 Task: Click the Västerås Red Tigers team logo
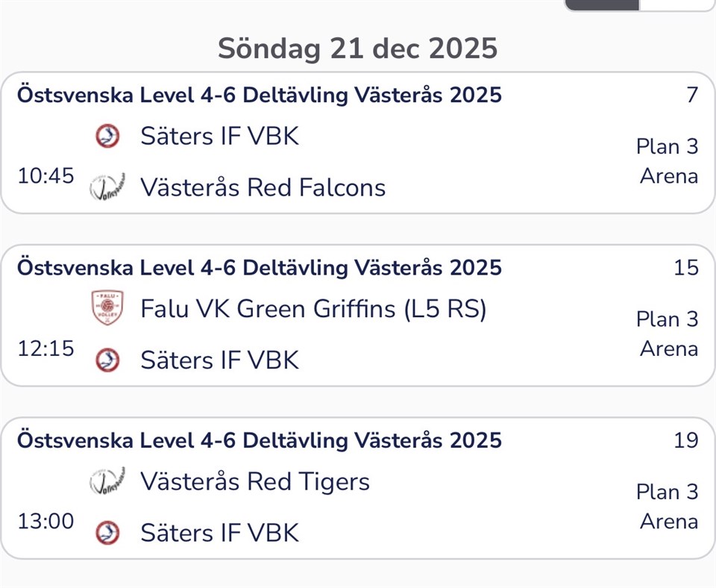(107, 481)
